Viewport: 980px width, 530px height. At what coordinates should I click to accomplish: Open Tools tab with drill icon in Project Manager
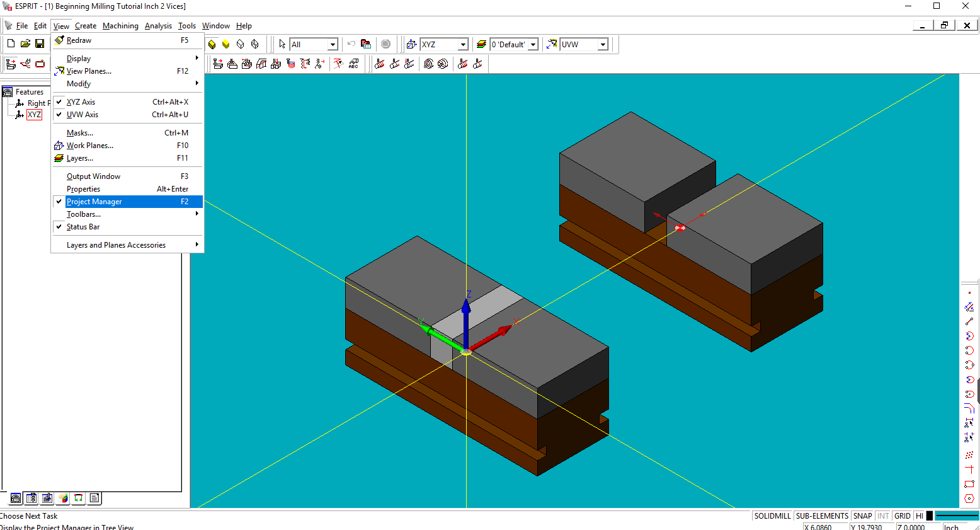[31, 498]
